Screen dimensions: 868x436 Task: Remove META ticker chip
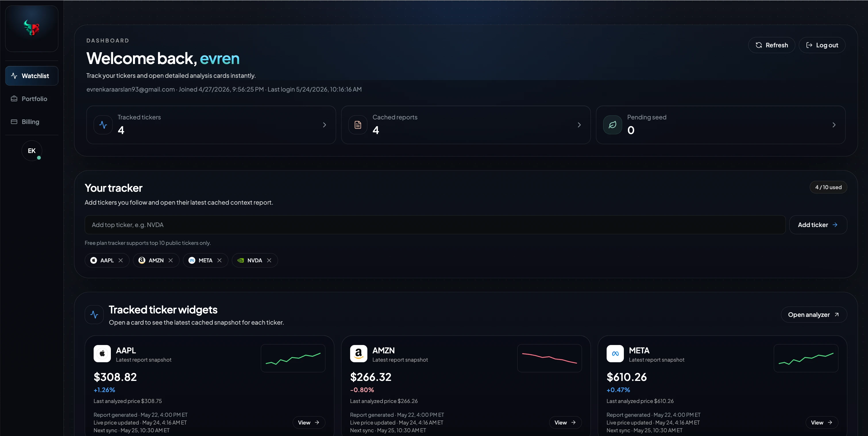pyautogui.click(x=219, y=260)
